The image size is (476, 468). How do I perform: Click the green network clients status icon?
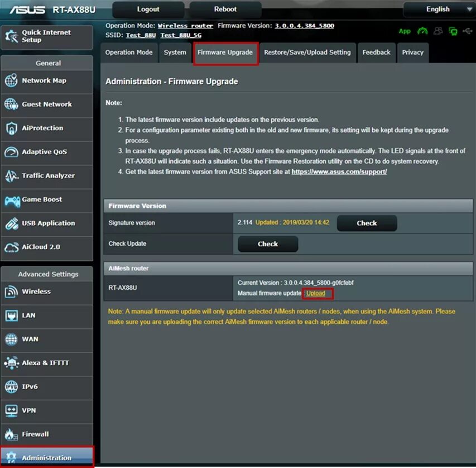pos(453,31)
